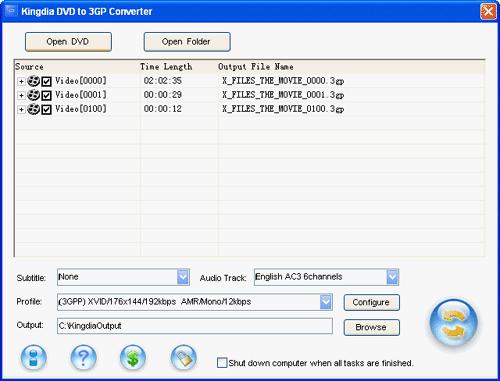Enable shut down computer when finished checkbox
The width and height of the screenshot is (500, 381).
click(222, 363)
